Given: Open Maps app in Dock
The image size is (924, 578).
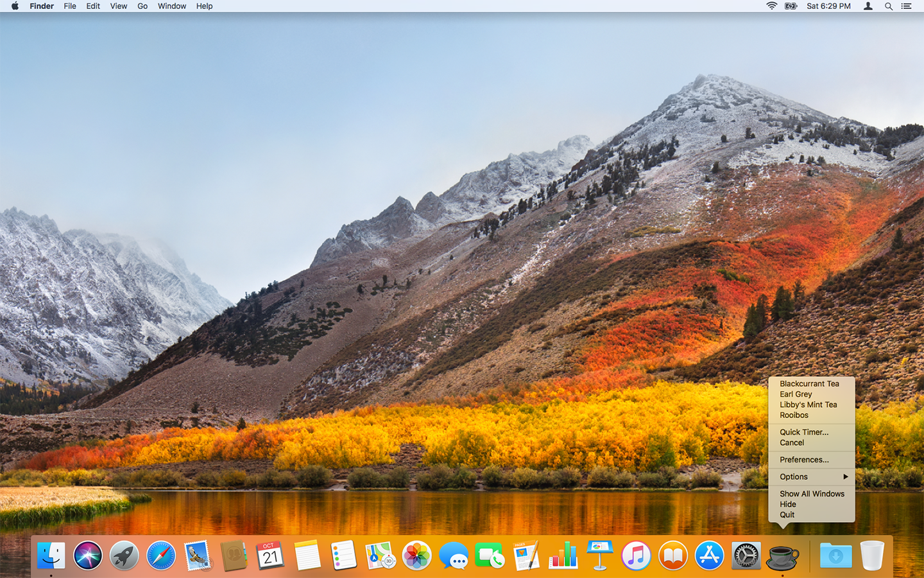Looking at the screenshot, I should tap(380, 556).
